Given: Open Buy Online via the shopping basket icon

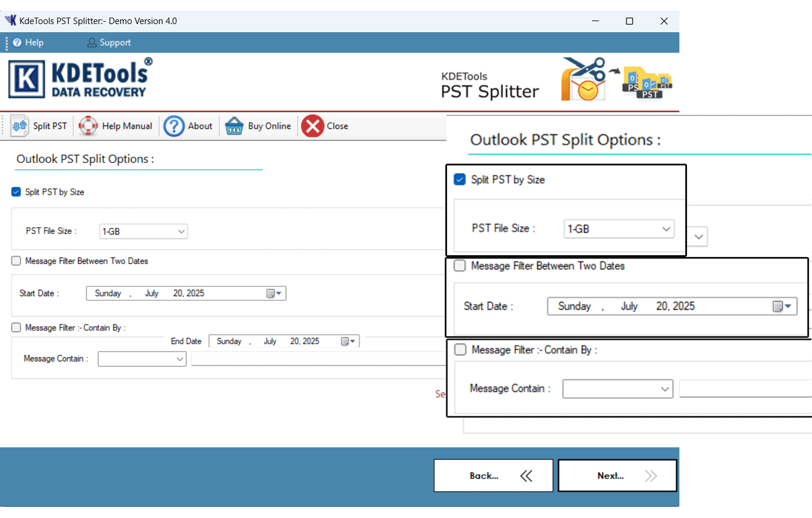Looking at the screenshot, I should (234, 126).
